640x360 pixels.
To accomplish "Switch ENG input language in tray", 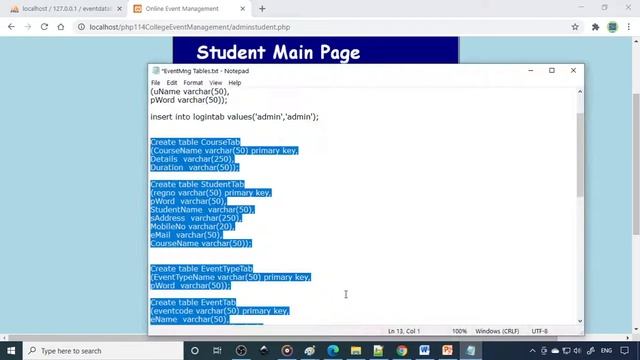I will (607, 351).
